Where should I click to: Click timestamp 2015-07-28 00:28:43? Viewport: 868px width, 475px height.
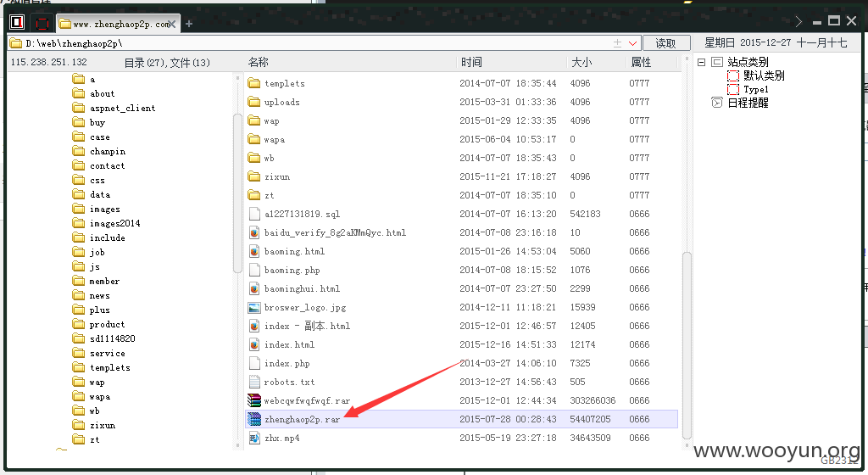(508, 419)
